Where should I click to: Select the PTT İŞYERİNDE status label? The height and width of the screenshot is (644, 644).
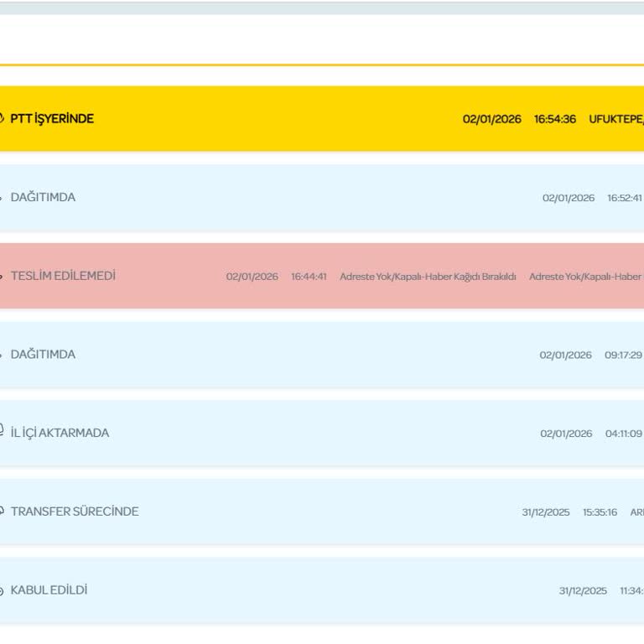(x=52, y=119)
